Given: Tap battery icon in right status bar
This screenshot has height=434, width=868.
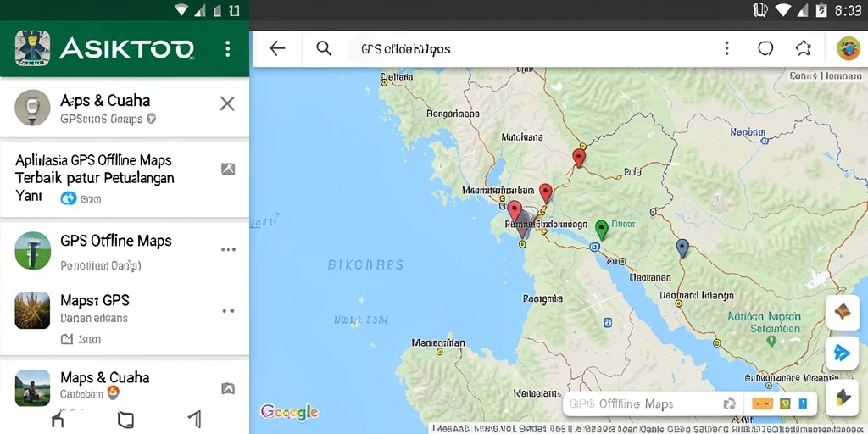Looking at the screenshot, I should pos(821,10).
